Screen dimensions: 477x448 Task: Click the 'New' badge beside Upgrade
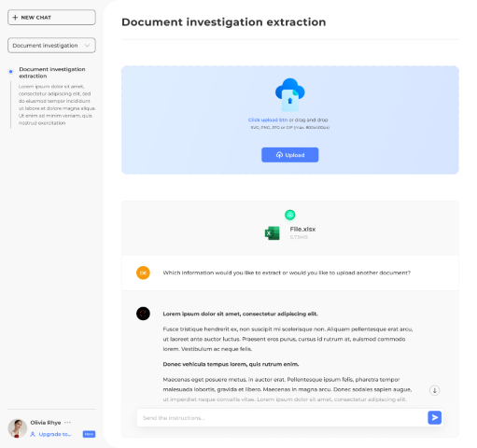point(89,434)
